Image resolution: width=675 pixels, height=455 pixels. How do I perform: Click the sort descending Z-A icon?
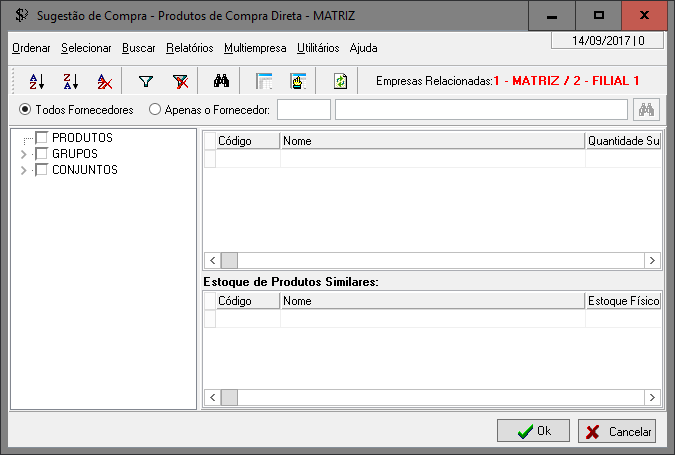[x=70, y=82]
